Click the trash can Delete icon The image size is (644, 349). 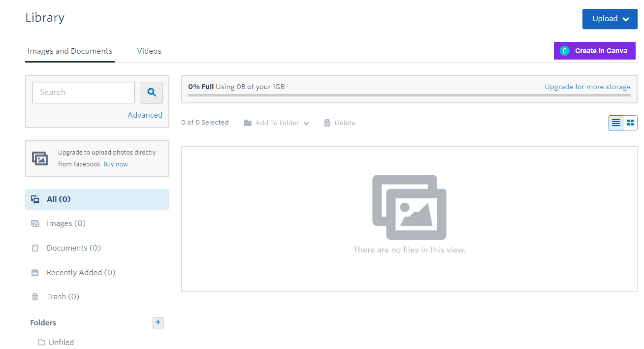pyautogui.click(x=327, y=123)
